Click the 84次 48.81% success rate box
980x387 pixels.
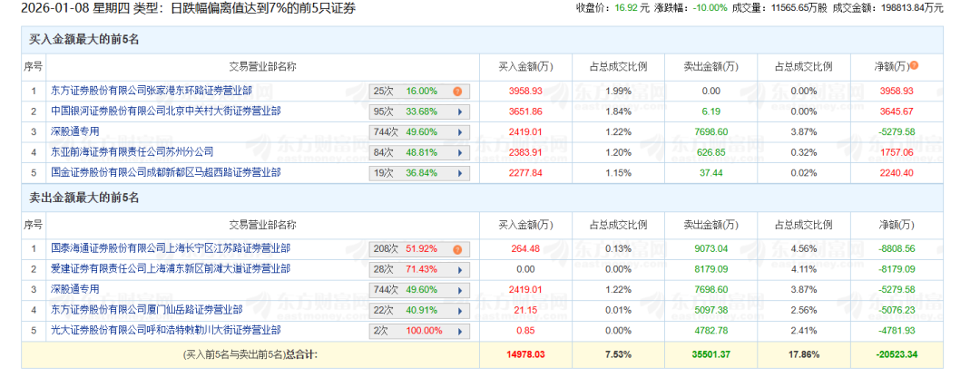(x=418, y=152)
